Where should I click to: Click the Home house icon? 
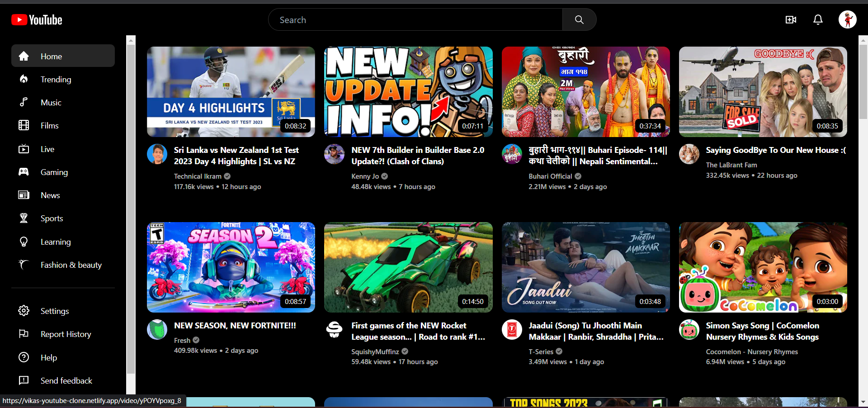[24, 56]
